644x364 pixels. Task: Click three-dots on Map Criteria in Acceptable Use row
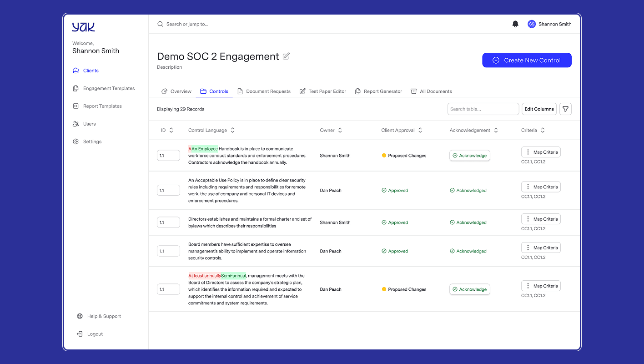coord(528,187)
